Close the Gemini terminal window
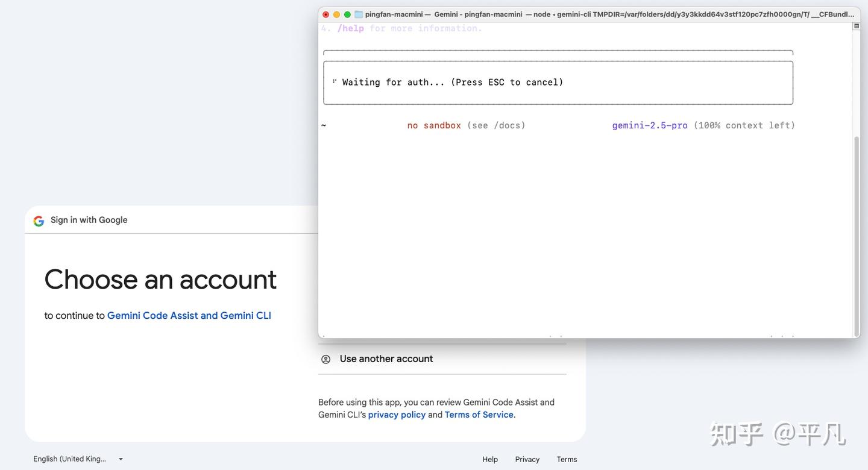This screenshot has height=470, width=868. pos(326,14)
